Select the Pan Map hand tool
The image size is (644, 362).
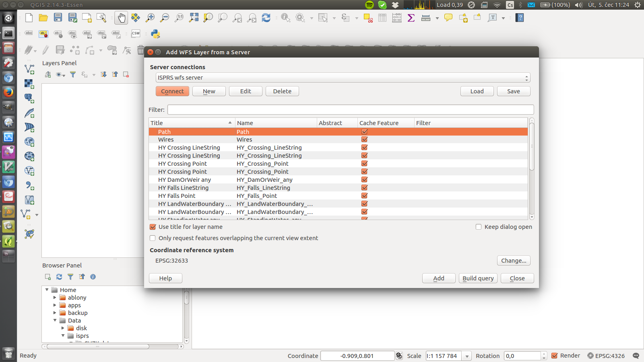[121, 18]
